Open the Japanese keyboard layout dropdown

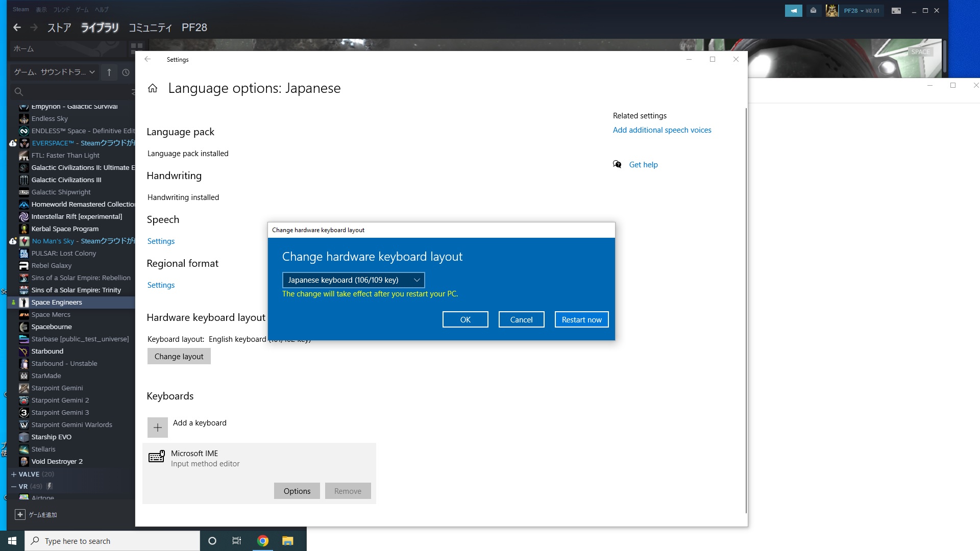point(353,280)
